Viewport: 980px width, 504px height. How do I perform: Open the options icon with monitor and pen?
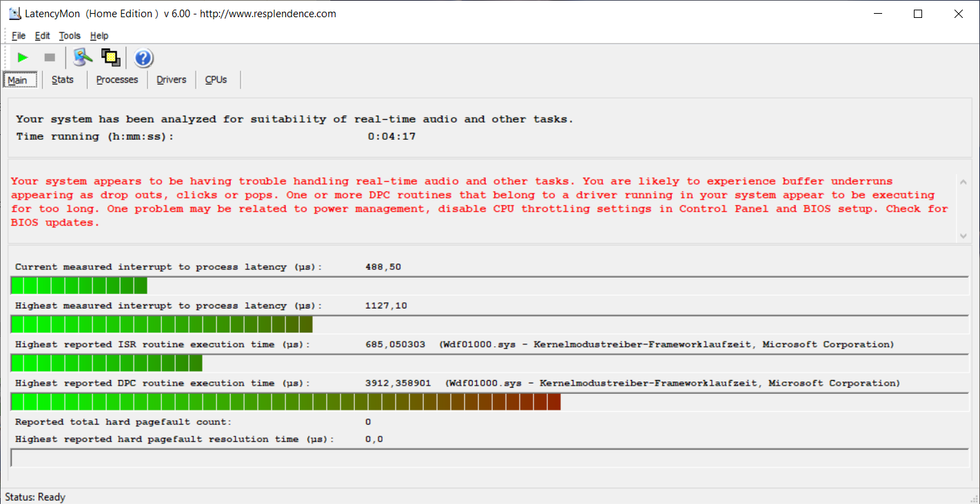(83, 57)
